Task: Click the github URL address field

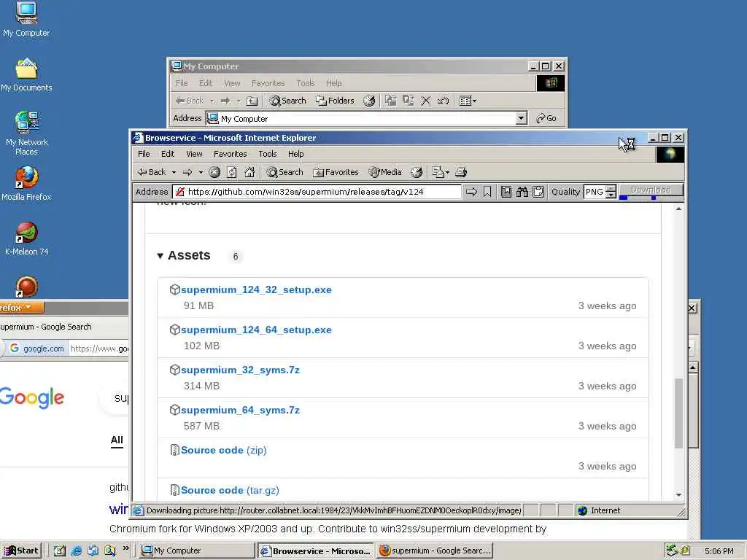Action: 317,192
